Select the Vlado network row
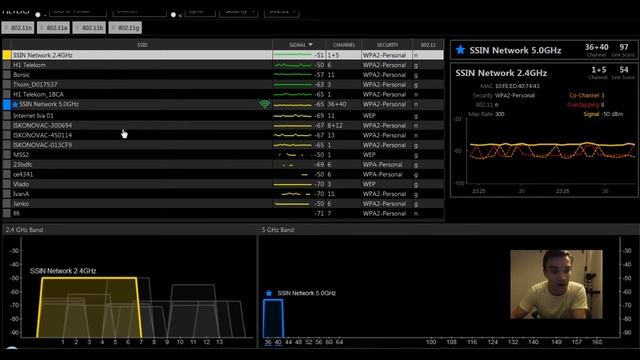The height and width of the screenshot is (360, 640). point(223,184)
